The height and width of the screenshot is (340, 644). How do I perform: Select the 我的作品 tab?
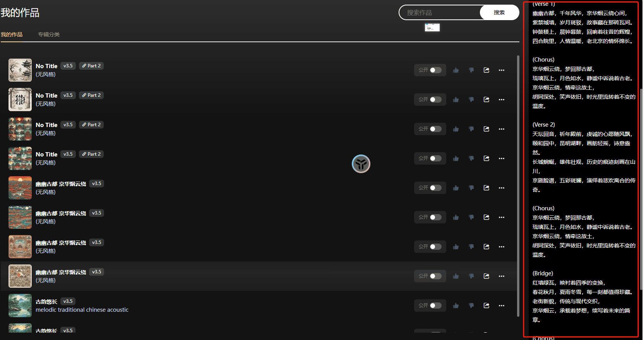[12, 34]
